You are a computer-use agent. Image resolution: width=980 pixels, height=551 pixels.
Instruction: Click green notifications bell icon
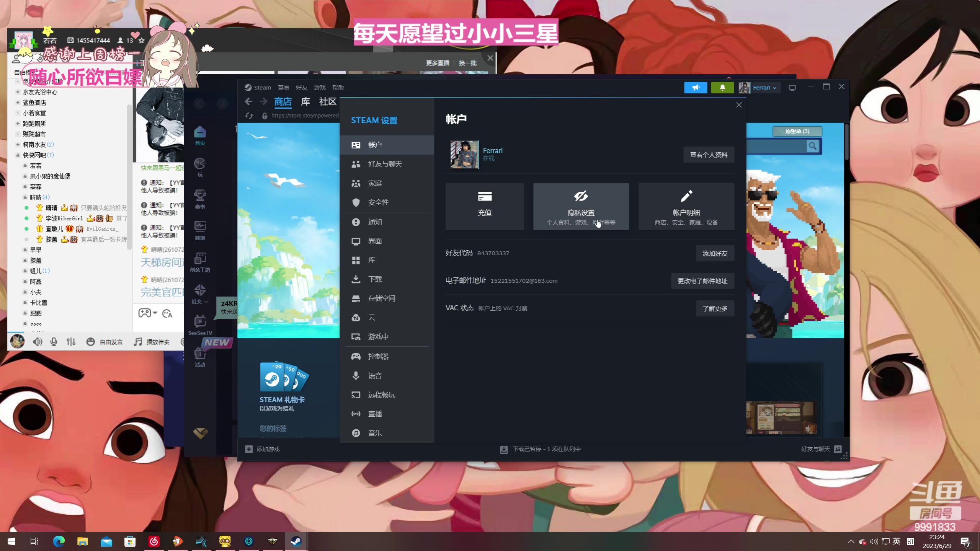click(x=722, y=88)
